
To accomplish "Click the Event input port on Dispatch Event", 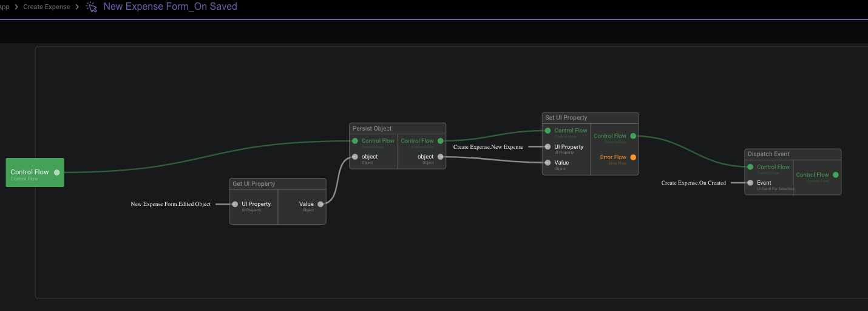I will click(x=750, y=183).
